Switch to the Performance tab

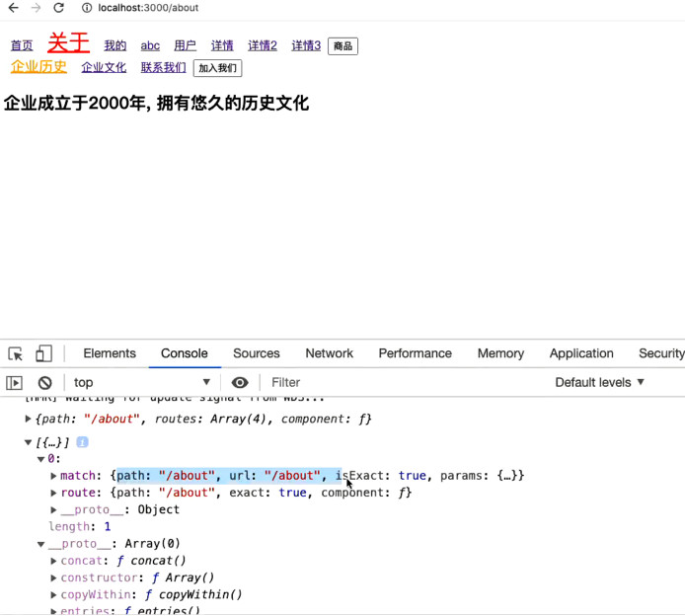(x=415, y=353)
